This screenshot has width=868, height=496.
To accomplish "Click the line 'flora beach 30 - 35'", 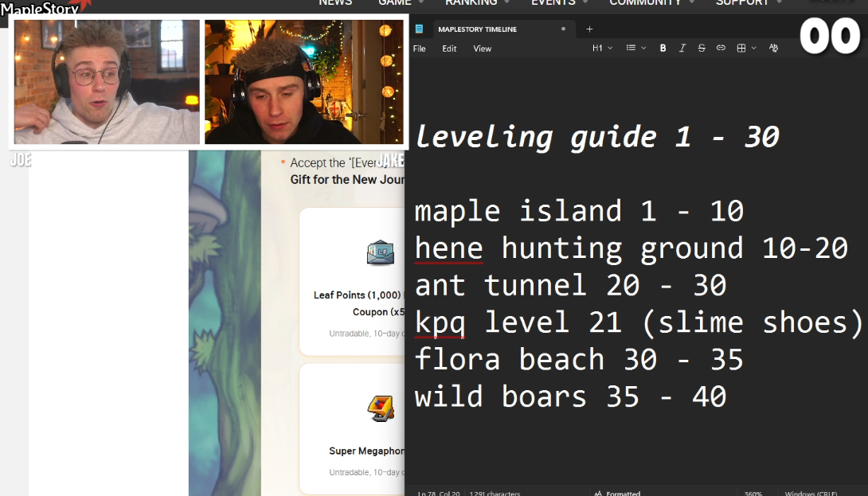I will (x=578, y=360).
